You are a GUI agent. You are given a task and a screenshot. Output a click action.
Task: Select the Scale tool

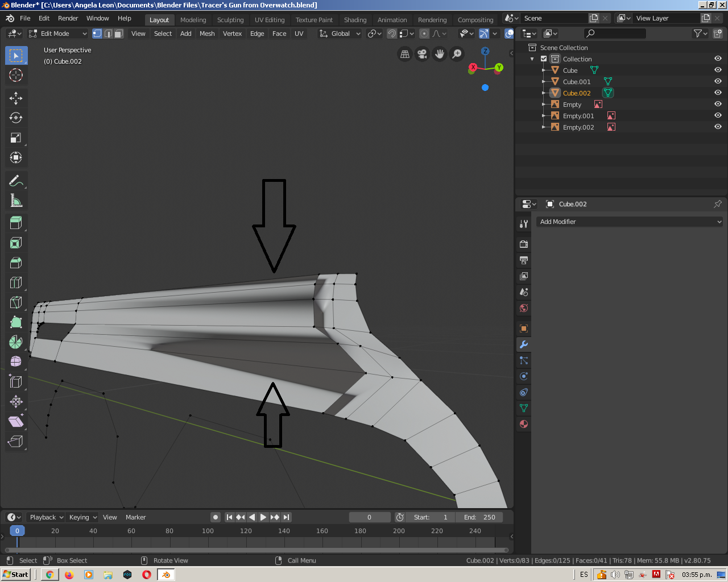click(x=16, y=138)
